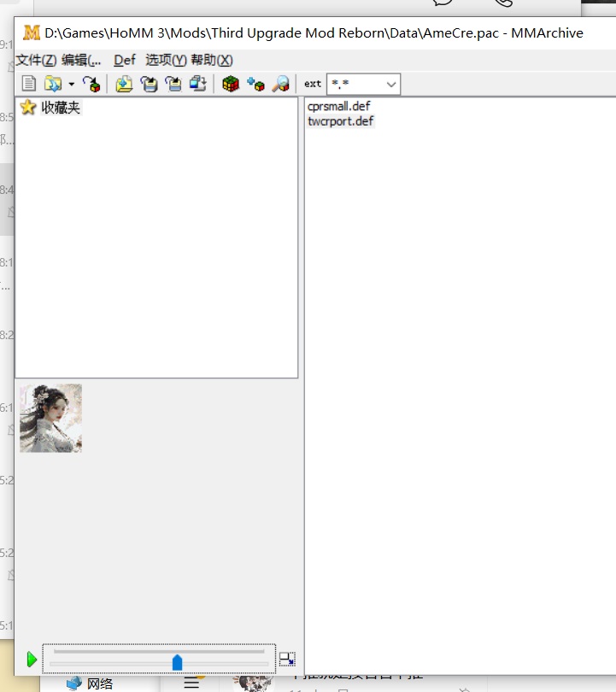Open the Def menu
This screenshot has height=692, width=616.
pyautogui.click(x=125, y=60)
